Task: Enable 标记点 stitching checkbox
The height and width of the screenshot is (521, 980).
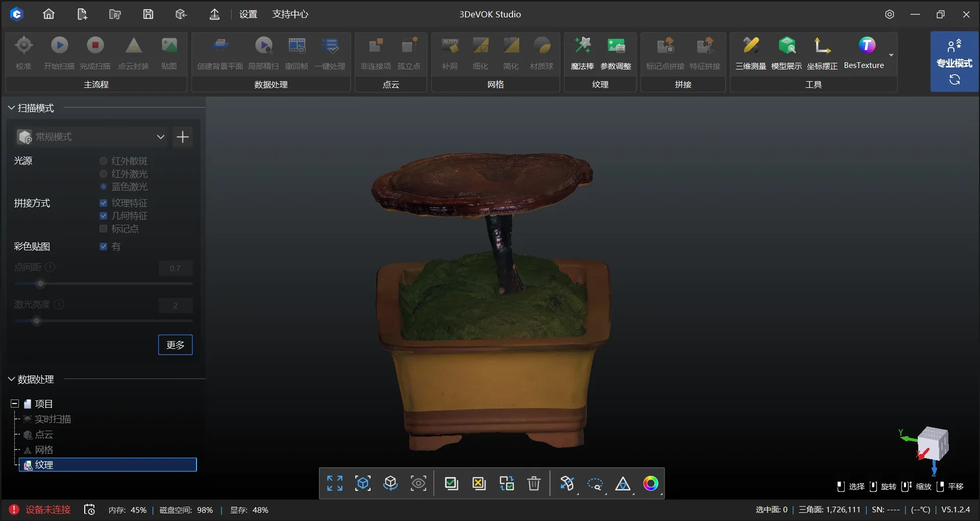Action: 104,228
